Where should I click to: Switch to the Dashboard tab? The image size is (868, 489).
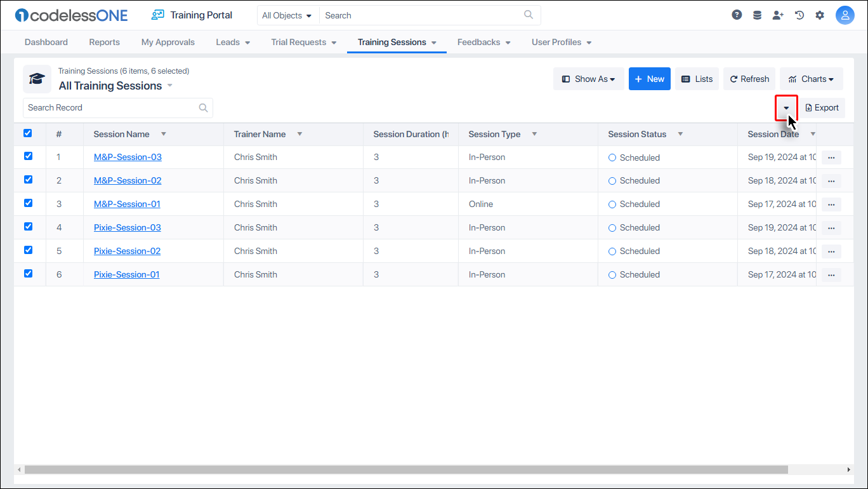46,42
